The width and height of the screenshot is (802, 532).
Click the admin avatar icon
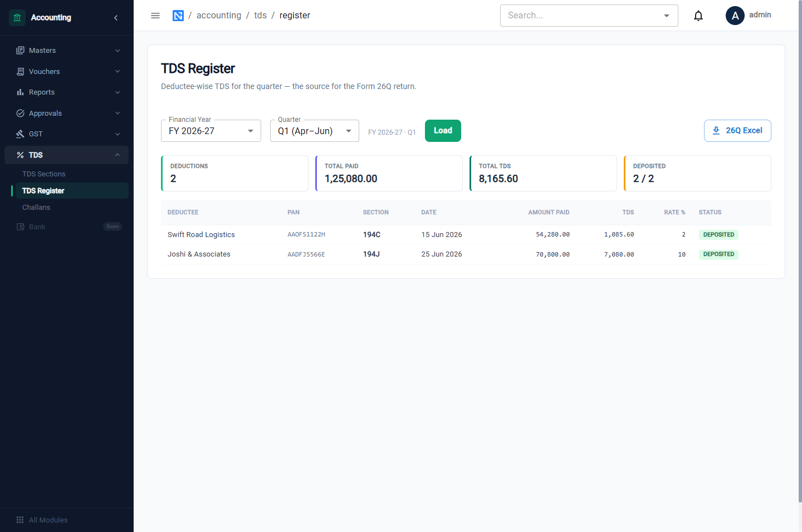pos(735,16)
